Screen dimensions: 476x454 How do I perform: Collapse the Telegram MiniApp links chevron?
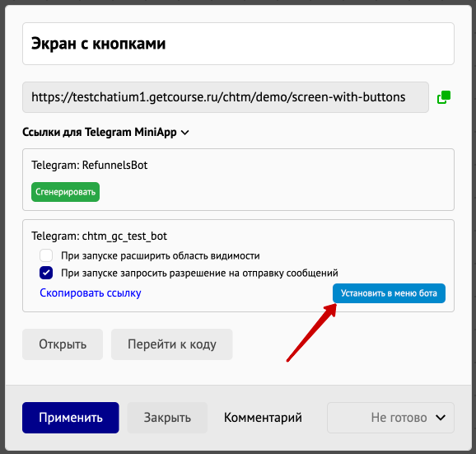coord(184,133)
